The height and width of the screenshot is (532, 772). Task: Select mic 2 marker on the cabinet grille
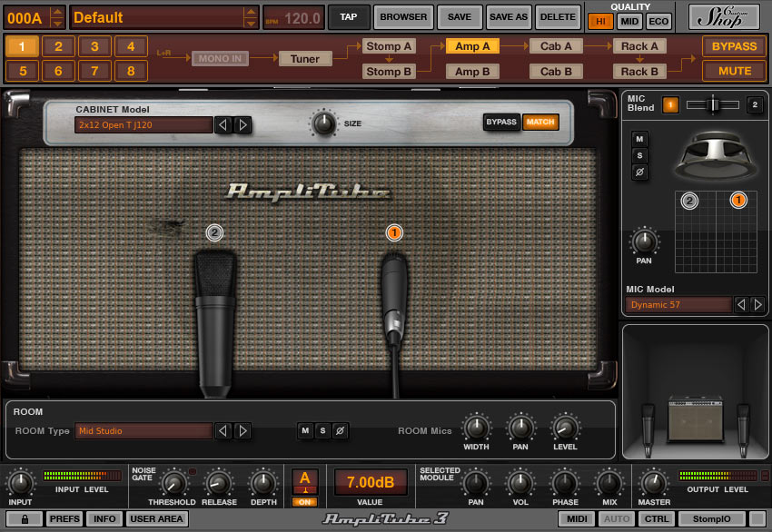click(214, 232)
